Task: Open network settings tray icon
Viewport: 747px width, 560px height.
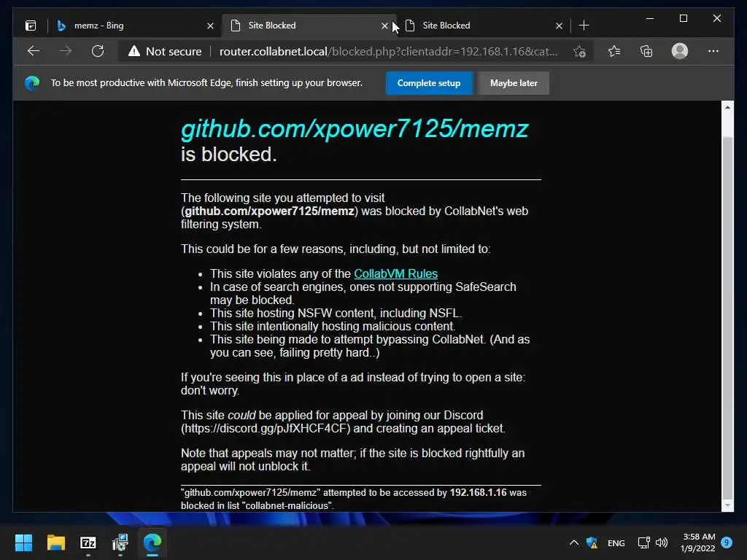Action: [643, 542]
